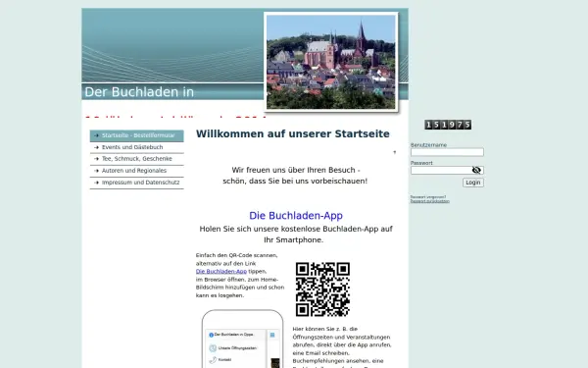588x368 pixels.
Task: Click text 'Einfach den QR-Code scannen,'
Action: coord(236,255)
